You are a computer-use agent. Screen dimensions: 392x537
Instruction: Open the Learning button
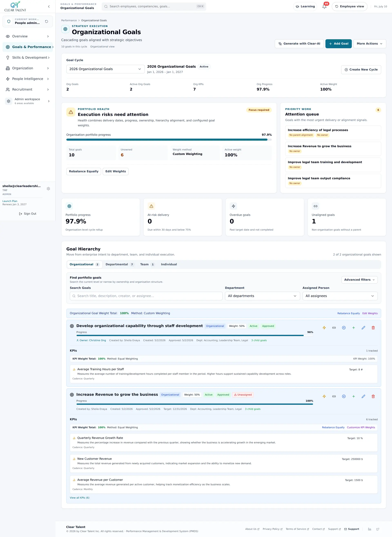[305, 6]
